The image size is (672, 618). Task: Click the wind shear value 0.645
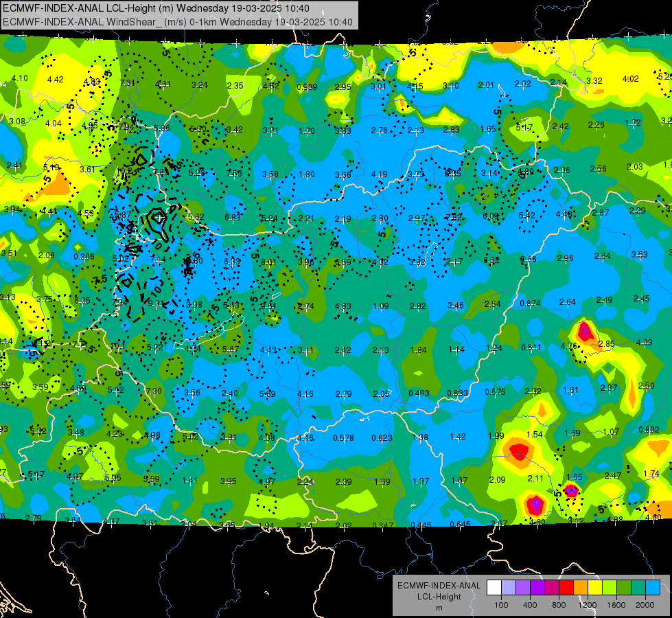[461, 524]
